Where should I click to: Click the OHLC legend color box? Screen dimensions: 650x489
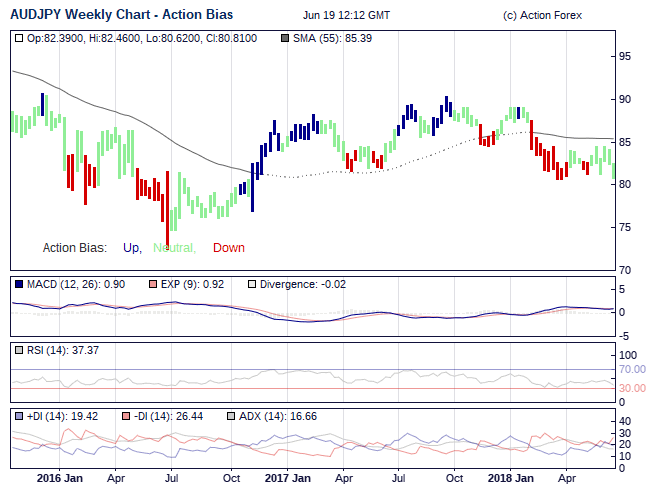click(19, 39)
